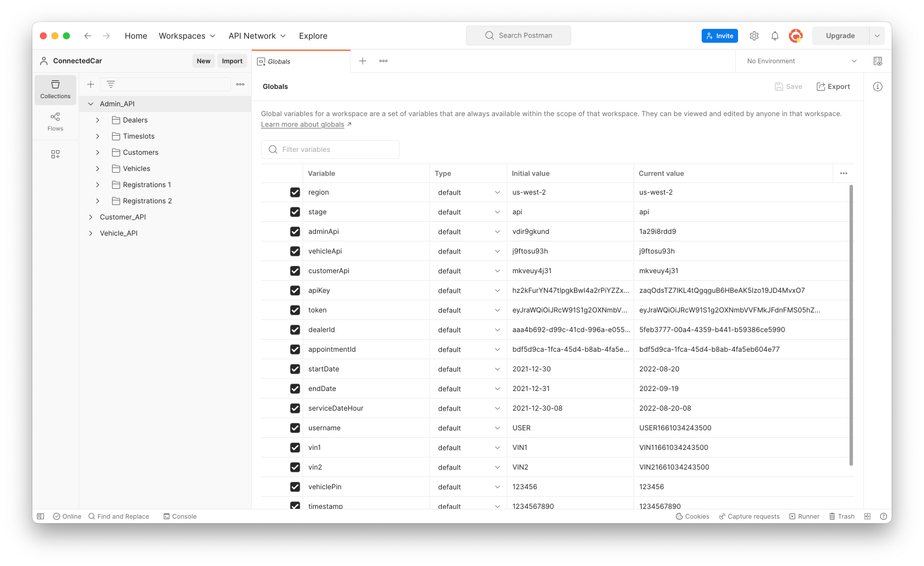Go back with the left arrow

click(88, 36)
